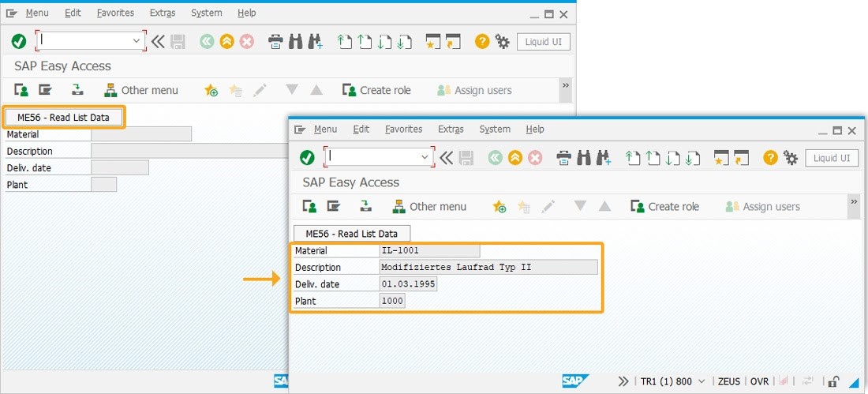Click Assign users button in front window
868x394 pixels.
(x=763, y=207)
